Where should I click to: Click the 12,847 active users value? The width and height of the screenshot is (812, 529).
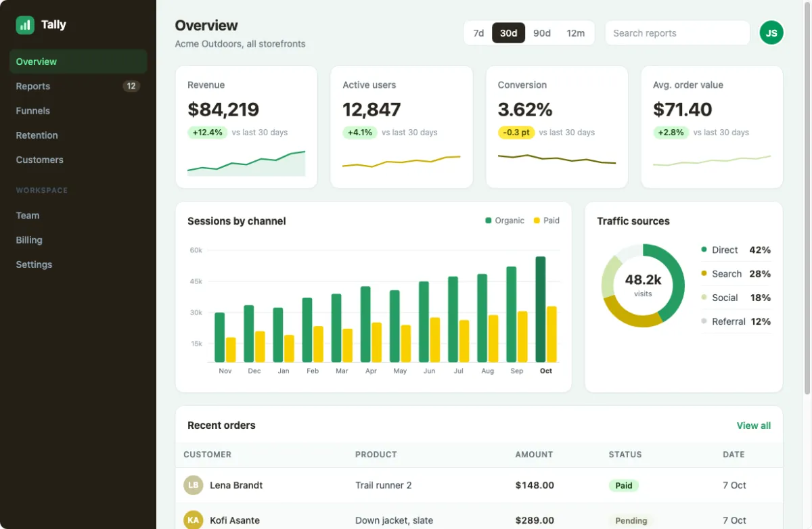tap(371, 109)
